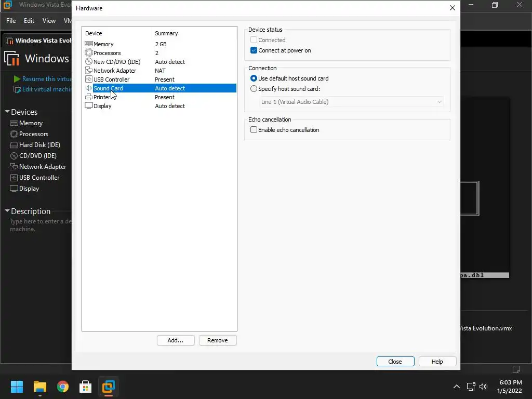Click the VMware Workstation taskbar icon

pos(109,387)
